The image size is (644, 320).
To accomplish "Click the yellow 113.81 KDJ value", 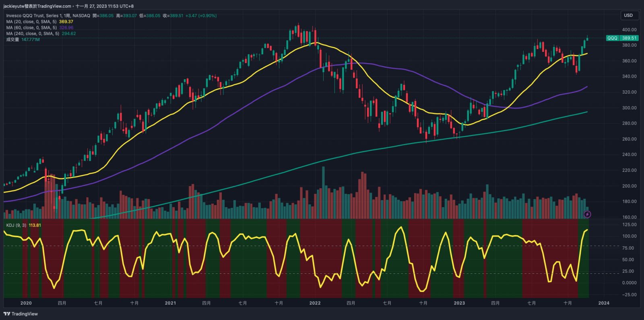I will point(35,225).
